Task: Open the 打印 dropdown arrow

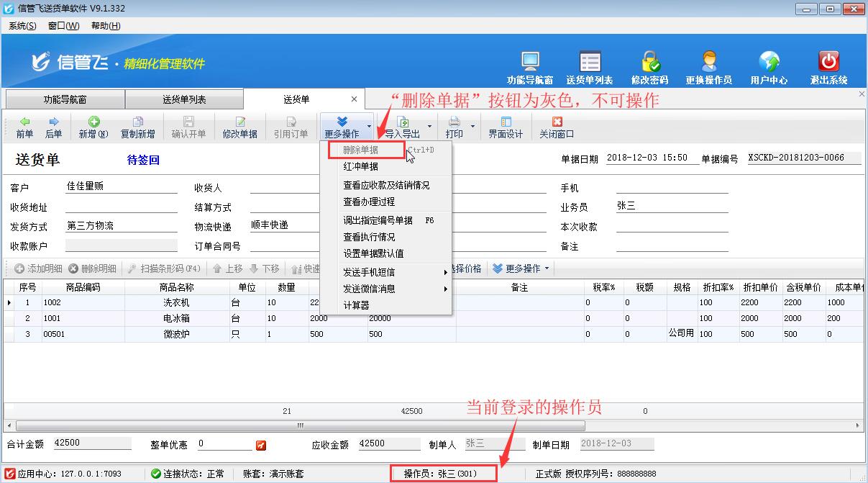Action: tap(473, 125)
